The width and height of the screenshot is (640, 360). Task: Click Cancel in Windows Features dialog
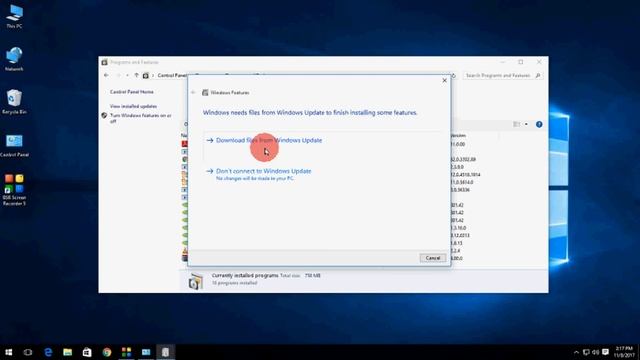[433, 258]
